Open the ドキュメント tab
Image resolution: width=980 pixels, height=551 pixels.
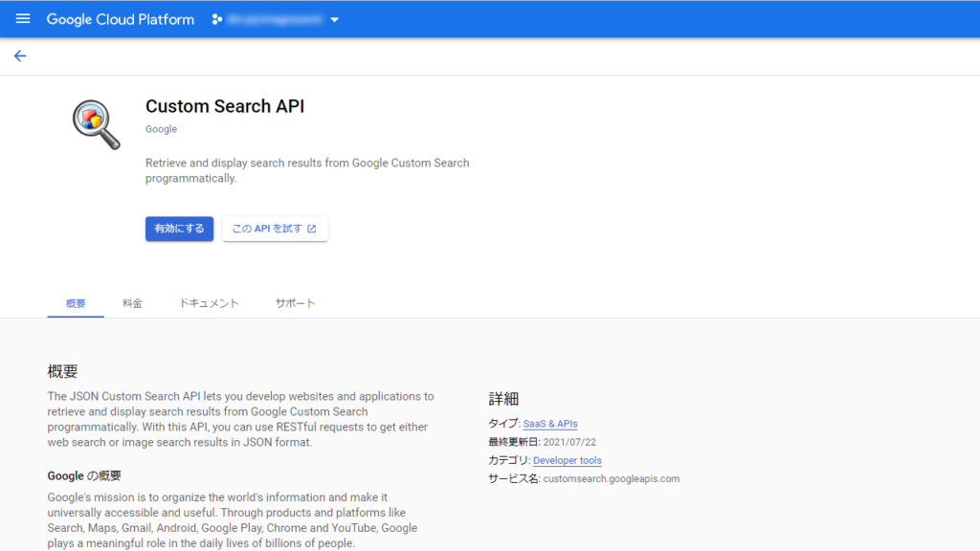coord(208,302)
